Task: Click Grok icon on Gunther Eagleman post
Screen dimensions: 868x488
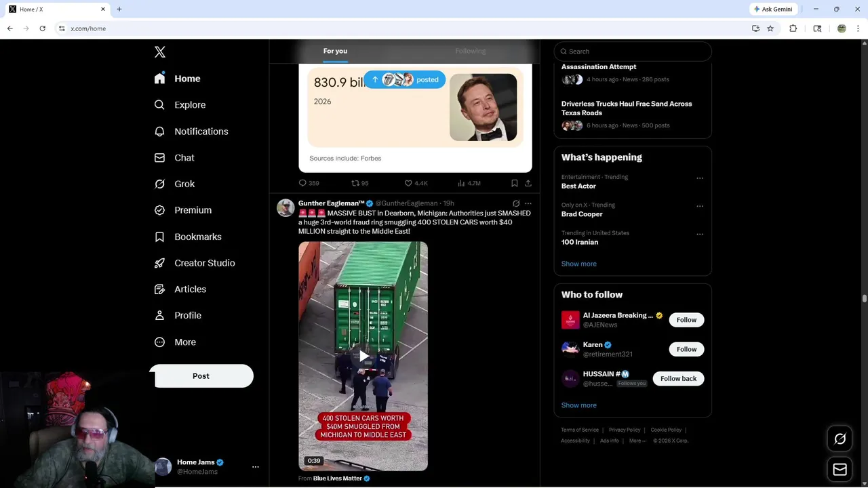Action: tap(516, 203)
